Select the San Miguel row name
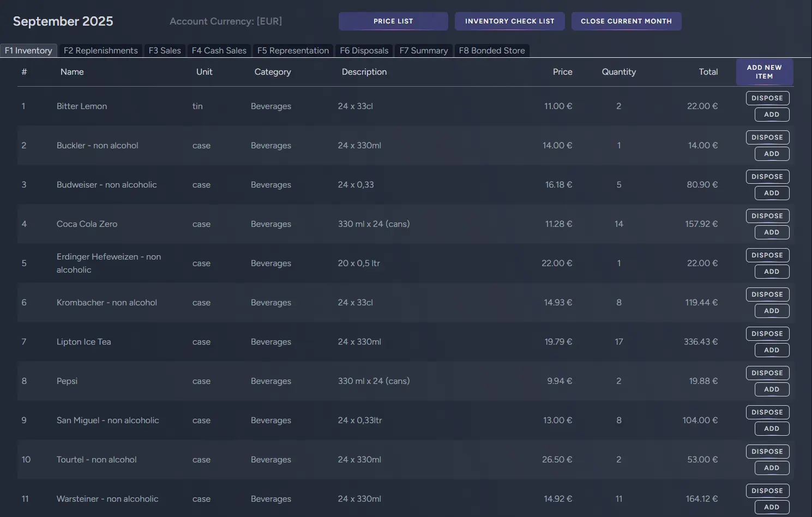Image resolution: width=812 pixels, height=517 pixels. (108, 420)
